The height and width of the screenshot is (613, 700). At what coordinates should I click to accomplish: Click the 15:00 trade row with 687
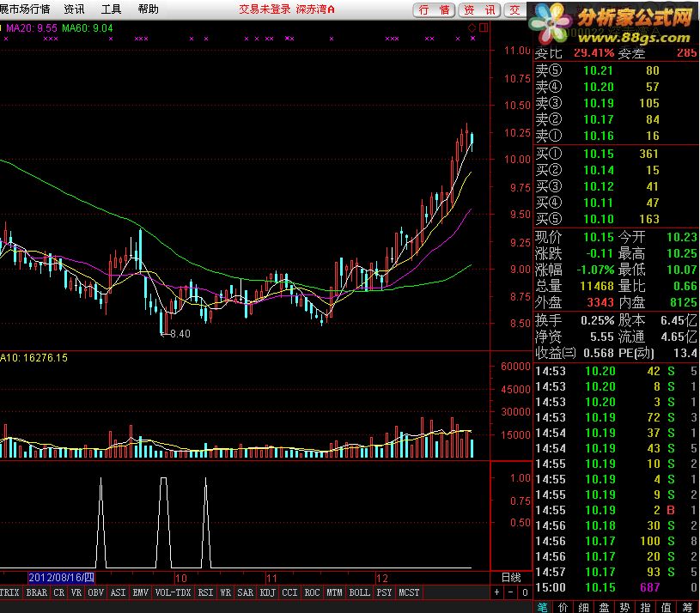coord(616,587)
